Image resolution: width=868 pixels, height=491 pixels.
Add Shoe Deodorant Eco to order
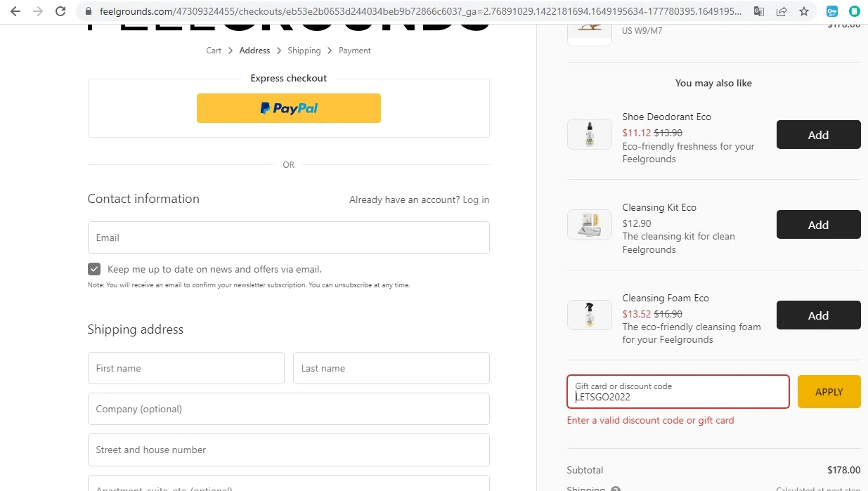(x=818, y=135)
